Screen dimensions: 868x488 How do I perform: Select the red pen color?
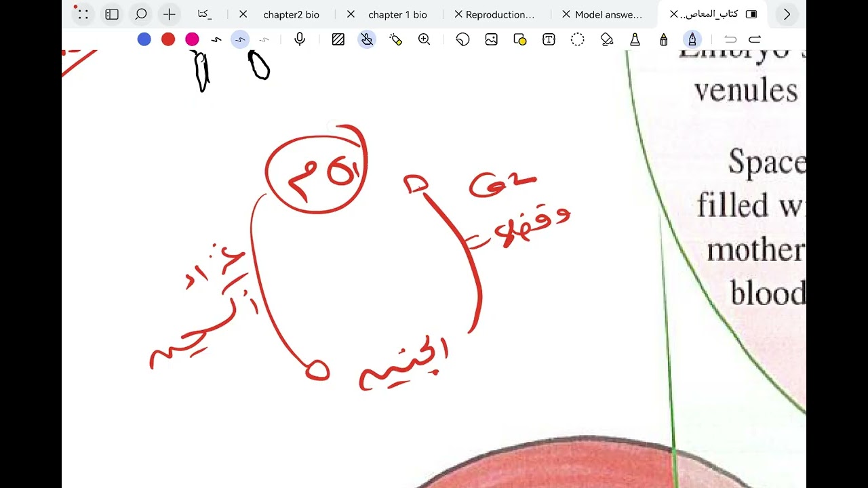click(x=168, y=39)
